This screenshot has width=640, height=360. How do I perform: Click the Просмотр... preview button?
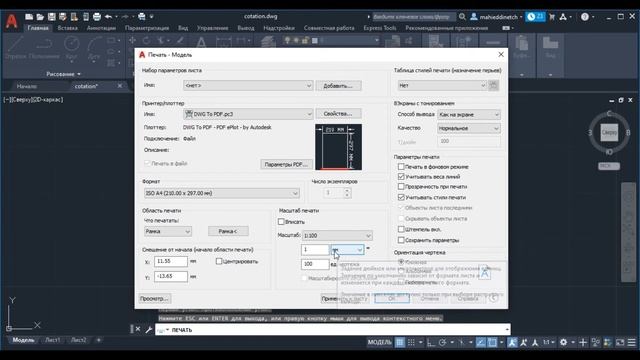[x=154, y=299]
